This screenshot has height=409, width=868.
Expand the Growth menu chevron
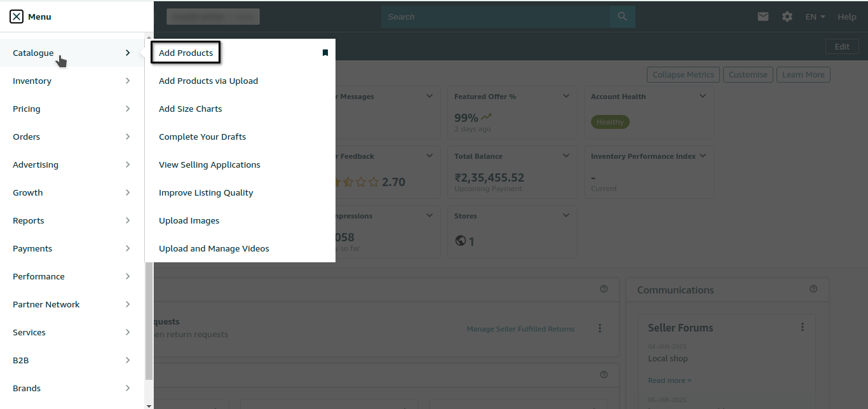click(x=128, y=192)
